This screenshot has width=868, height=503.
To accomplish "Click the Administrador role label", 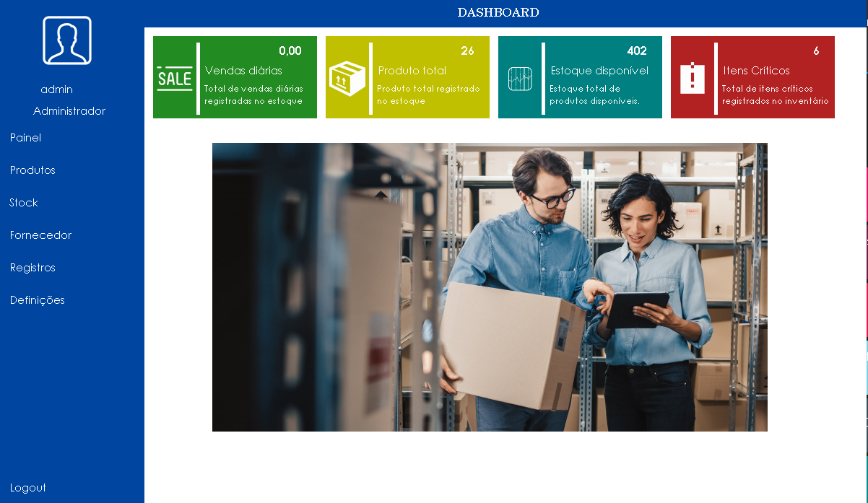I will pyautogui.click(x=69, y=111).
